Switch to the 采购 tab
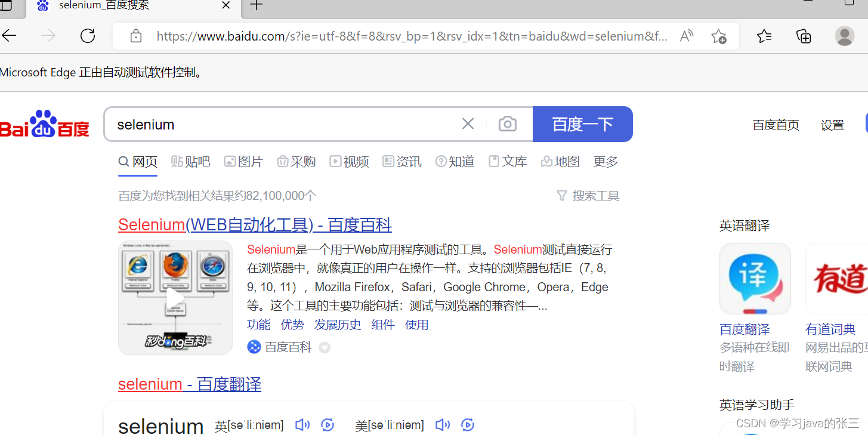This screenshot has width=868, height=435. tap(296, 162)
